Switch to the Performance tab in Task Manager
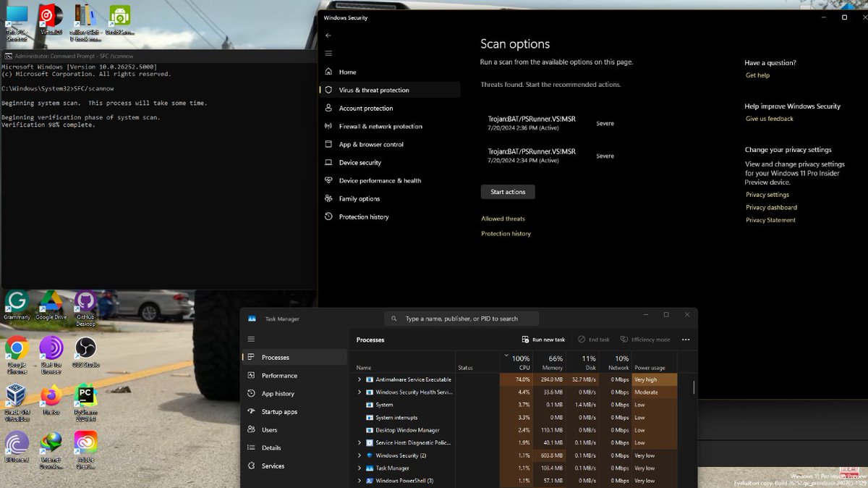Screen dimensions: 868x488 [294, 376]
